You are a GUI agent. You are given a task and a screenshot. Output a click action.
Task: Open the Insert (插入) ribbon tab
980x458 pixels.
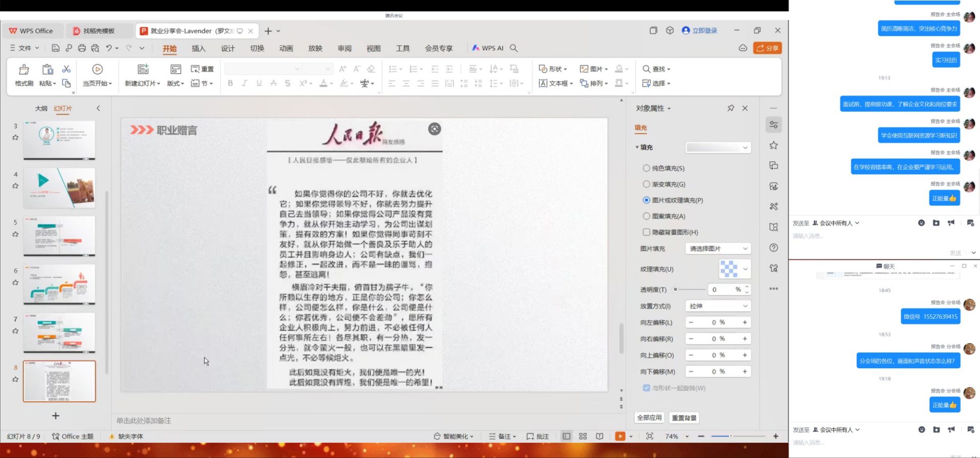pos(199,48)
